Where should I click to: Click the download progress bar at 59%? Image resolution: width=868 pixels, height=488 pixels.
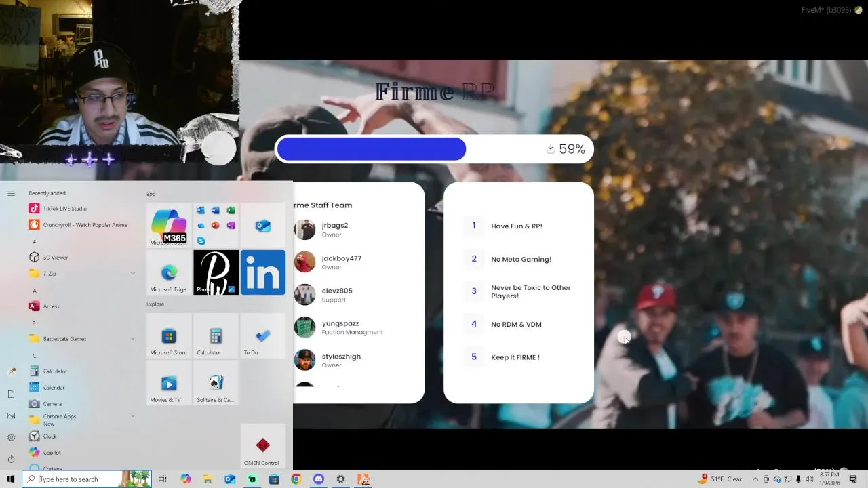tap(434, 149)
